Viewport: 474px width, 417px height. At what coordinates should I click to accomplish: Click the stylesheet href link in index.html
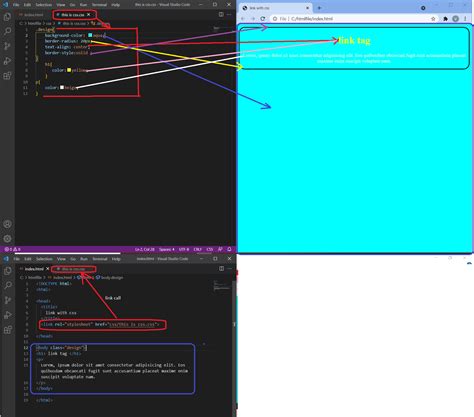tap(132, 324)
